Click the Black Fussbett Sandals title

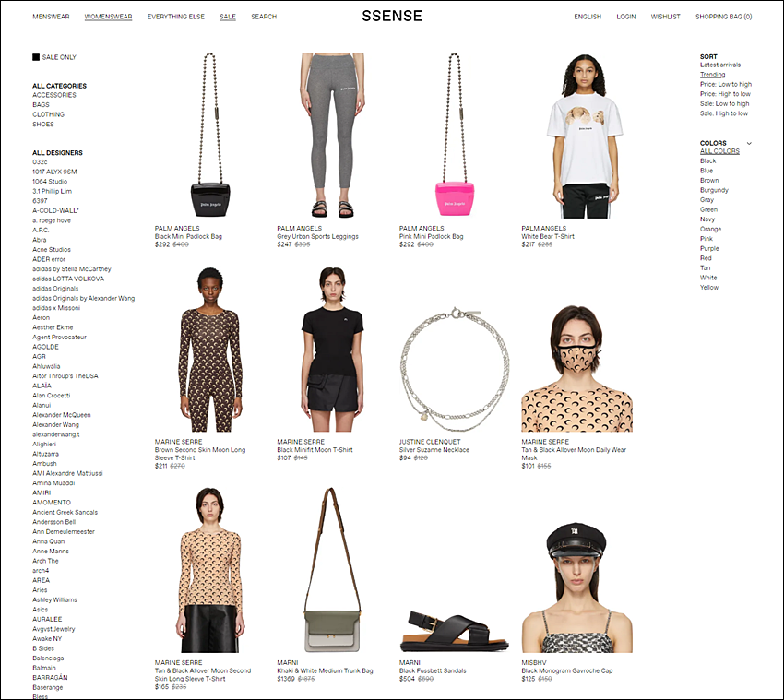click(x=433, y=671)
